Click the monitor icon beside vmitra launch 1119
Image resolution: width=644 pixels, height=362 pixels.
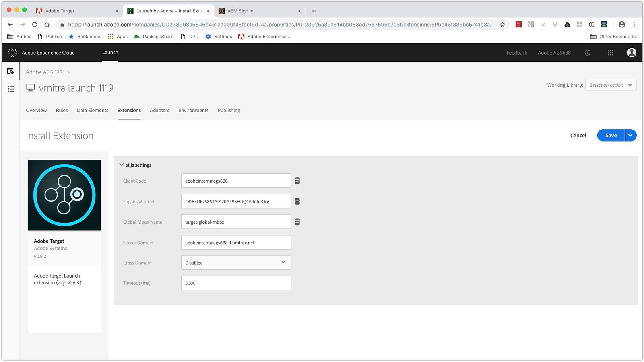pyautogui.click(x=31, y=88)
